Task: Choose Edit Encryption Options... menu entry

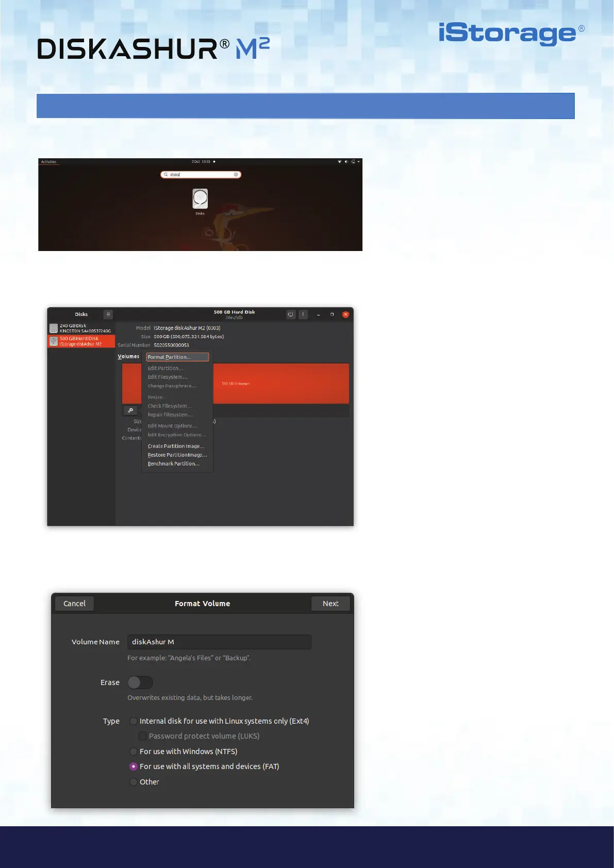Action: (x=177, y=435)
